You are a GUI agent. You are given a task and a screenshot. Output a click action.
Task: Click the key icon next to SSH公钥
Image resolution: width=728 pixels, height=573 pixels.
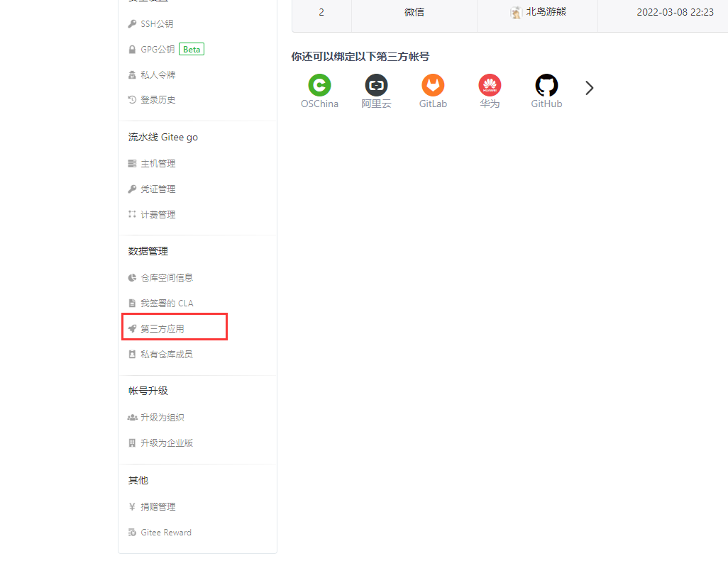(x=132, y=24)
